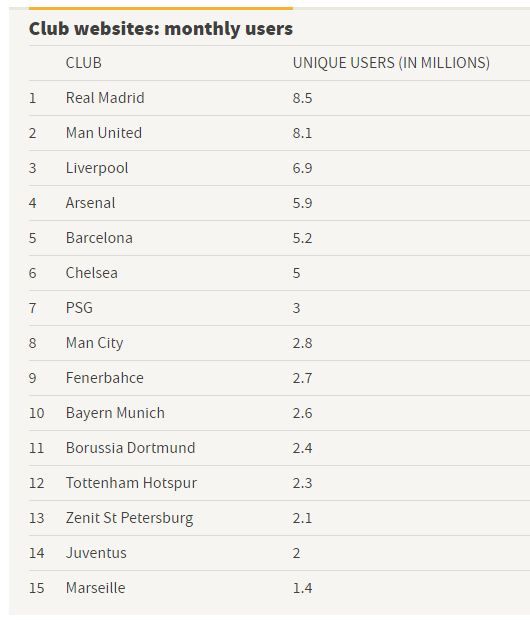Select the Chelsea row
The width and height of the screenshot is (530, 620).
coord(279,273)
